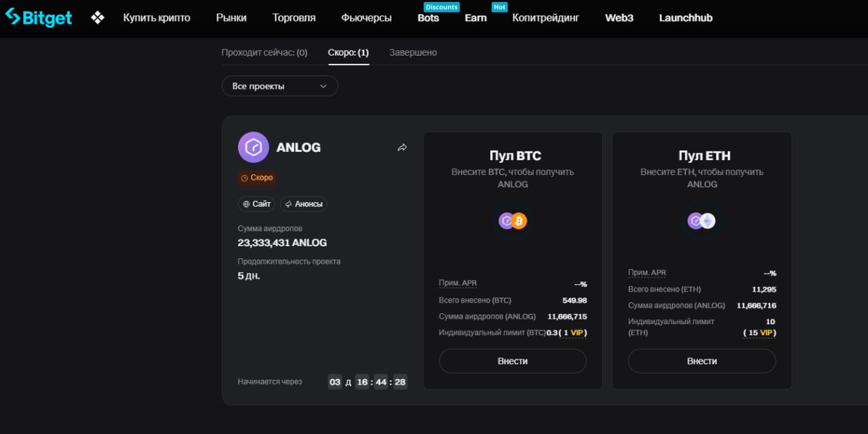Viewport: 868px width, 434px height.
Task: Expand the 'Все проекты' dropdown
Action: point(279,86)
